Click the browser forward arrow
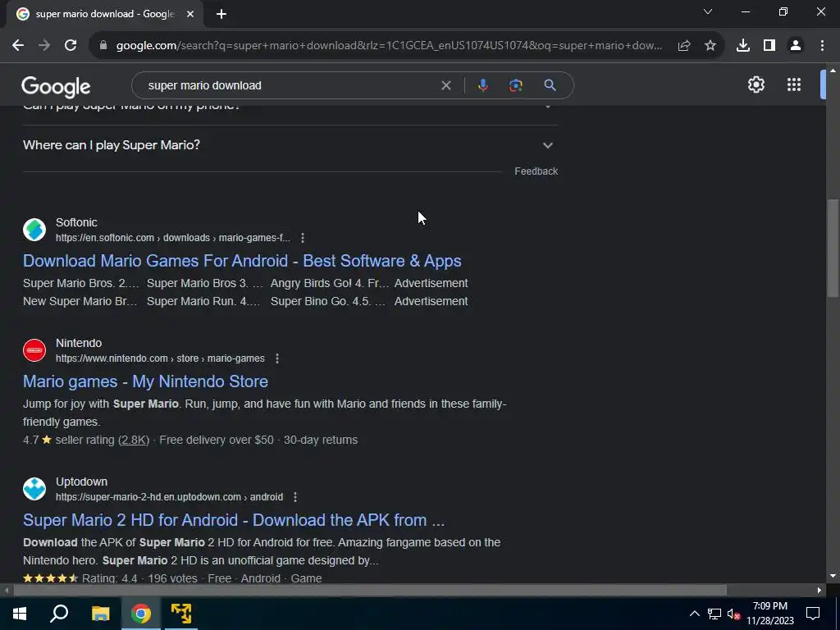Screen dimensions: 840x630 pos(44,46)
